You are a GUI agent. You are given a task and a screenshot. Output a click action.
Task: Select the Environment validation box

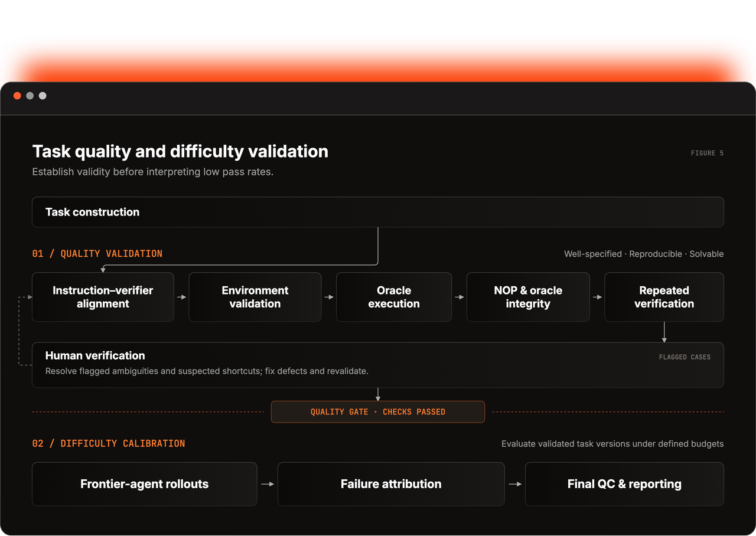pos(255,297)
